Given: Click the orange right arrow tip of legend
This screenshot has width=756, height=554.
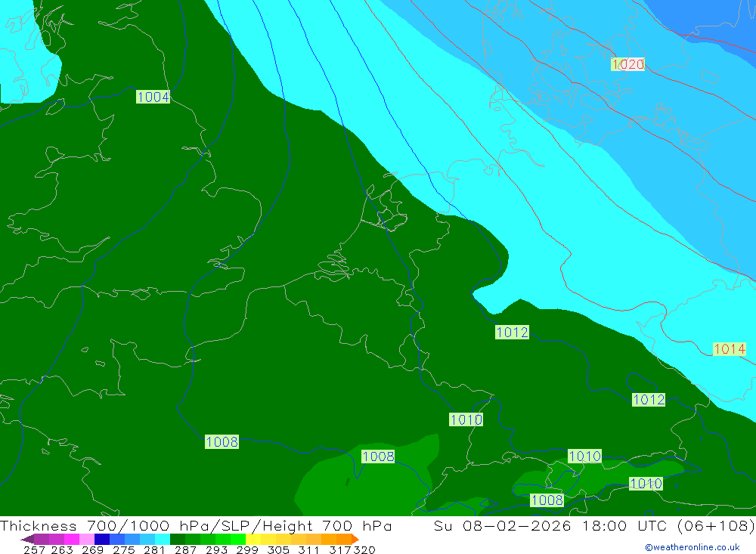Looking at the screenshot, I should click(355, 539).
